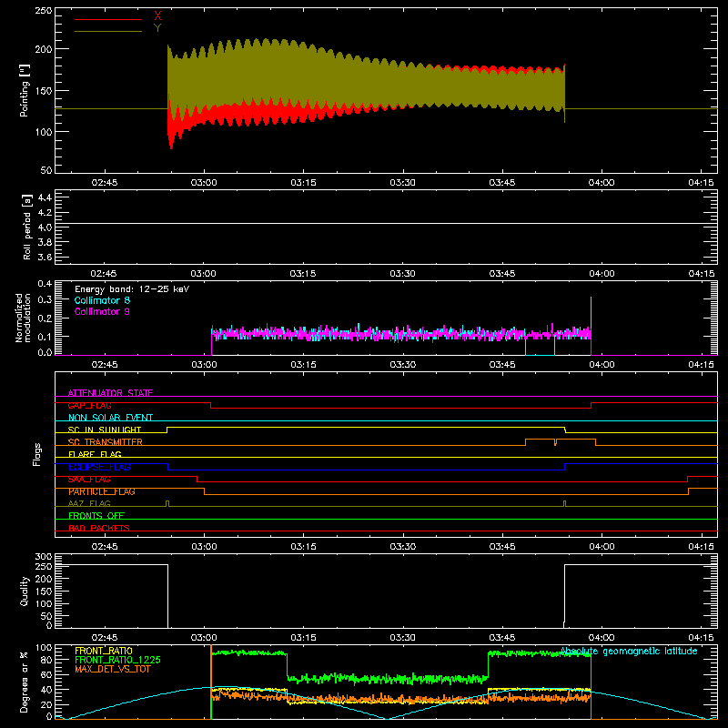
Task: Click the 03:30 tick under the Flags plot
Action: tap(402, 547)
